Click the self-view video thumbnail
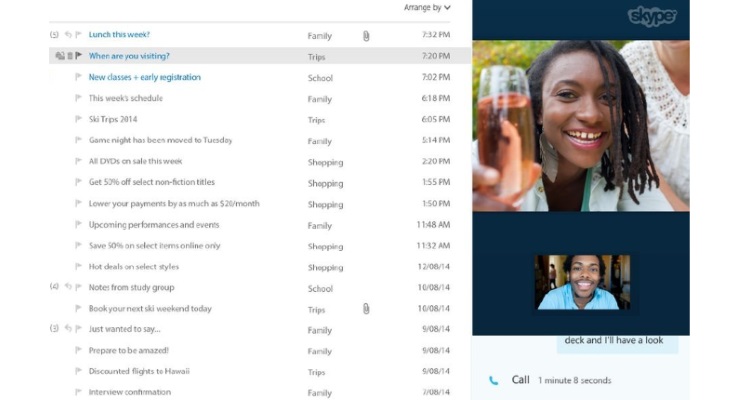The width and height of the screenshot is (740, 400). tap(582, 282)
